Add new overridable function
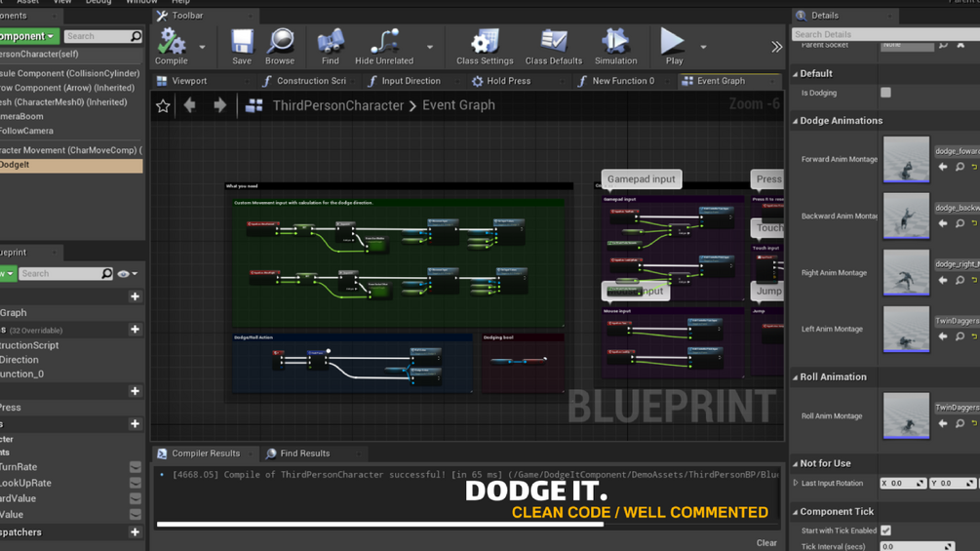This screenshot has width=980, height=551. (135, 330)
